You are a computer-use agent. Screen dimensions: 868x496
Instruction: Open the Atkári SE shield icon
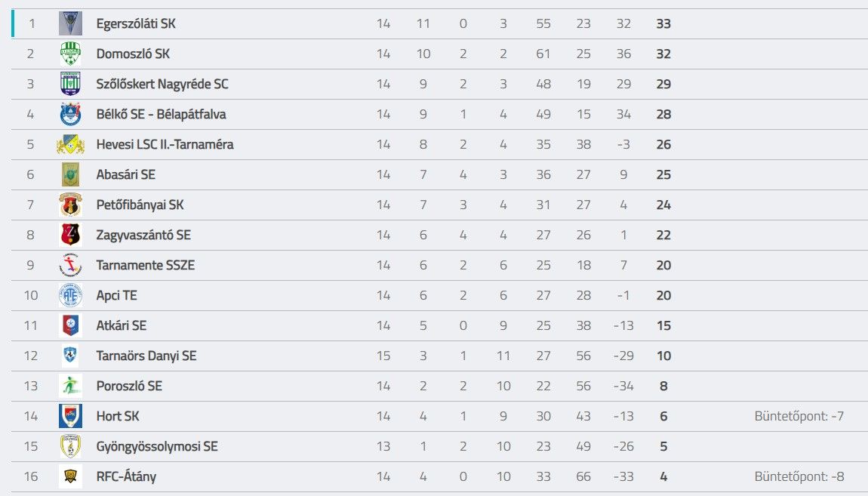point(70,325)
